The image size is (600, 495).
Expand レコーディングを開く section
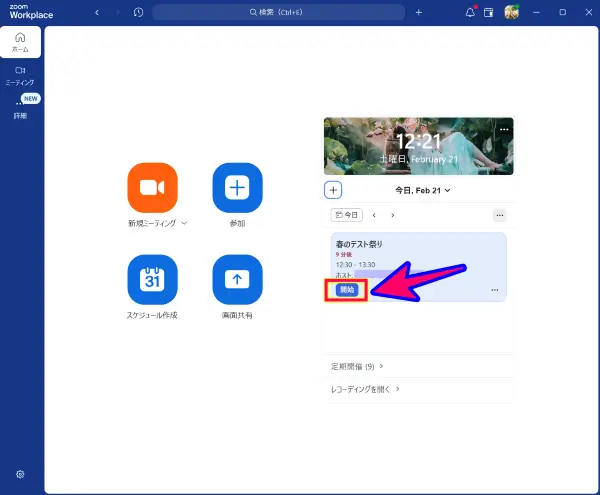pos(365,389)
